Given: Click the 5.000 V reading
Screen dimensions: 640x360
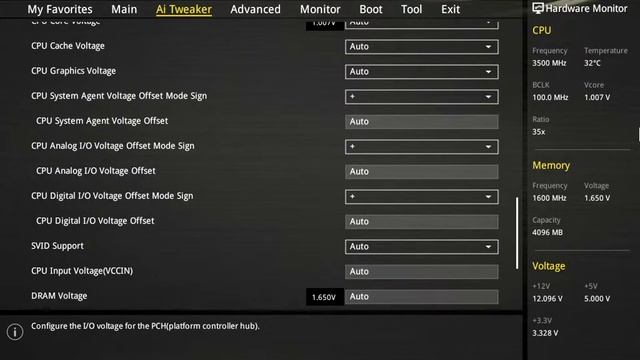Looking at the screenshot, I should [x=597, y=299].
